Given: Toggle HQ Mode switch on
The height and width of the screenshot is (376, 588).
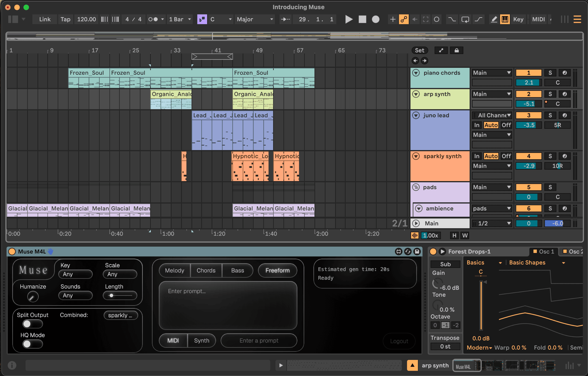Looking at the screenshot, I should [x=32, y=344].
